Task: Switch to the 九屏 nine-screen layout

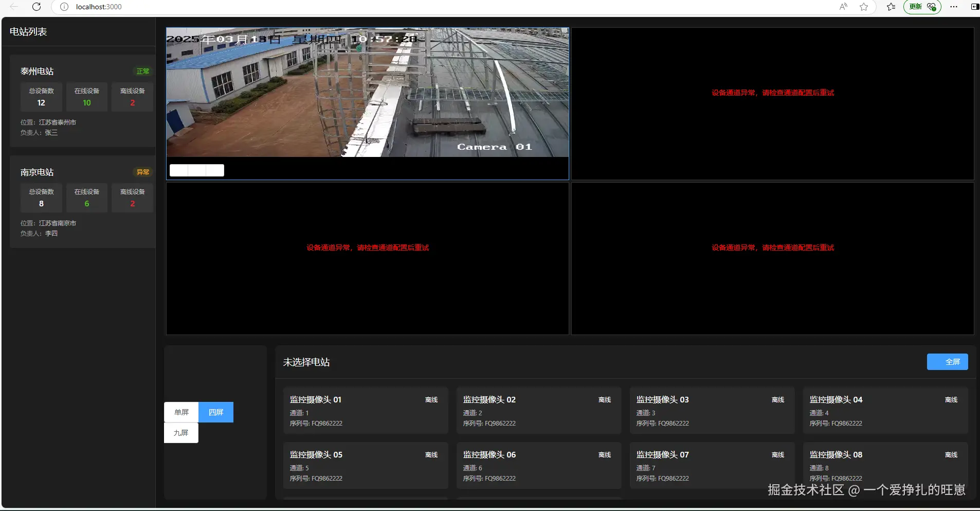Action: pyautogui.click(x=181, y=433)
